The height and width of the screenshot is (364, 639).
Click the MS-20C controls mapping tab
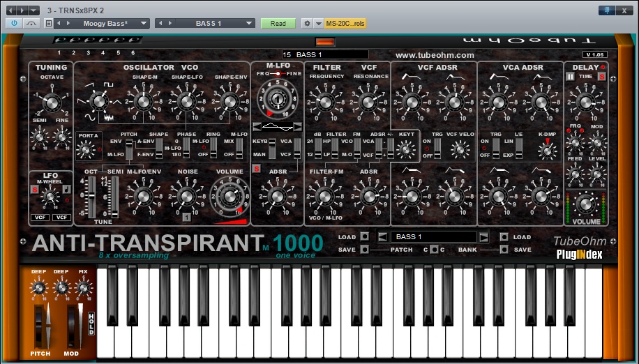point(345,23)
